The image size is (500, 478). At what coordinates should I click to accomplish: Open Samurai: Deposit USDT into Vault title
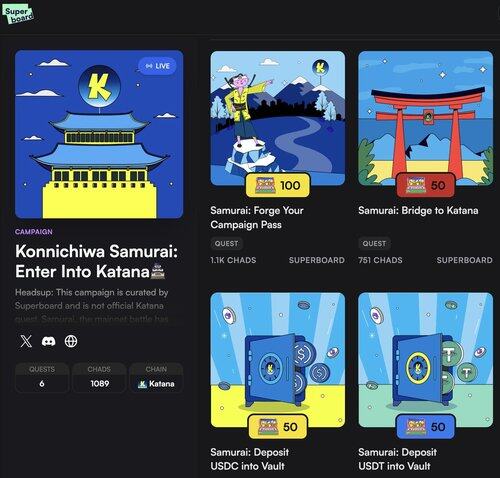[397, 459]
